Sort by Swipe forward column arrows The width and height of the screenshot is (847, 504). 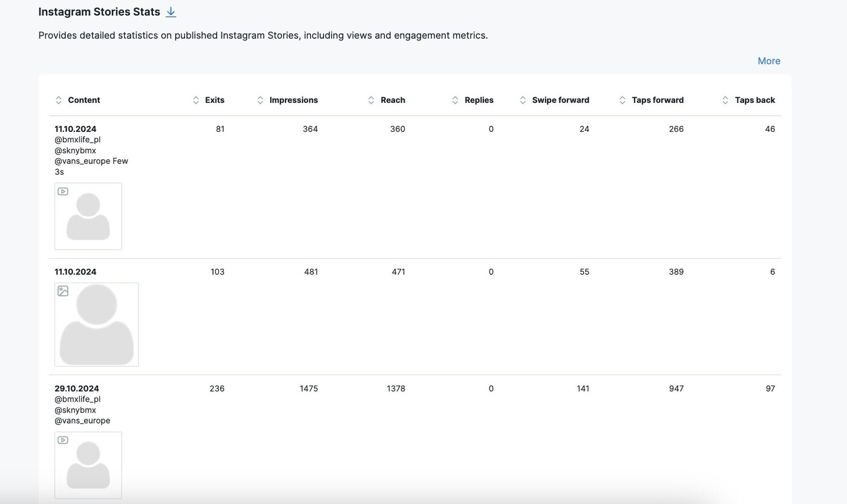coord(523,100)
